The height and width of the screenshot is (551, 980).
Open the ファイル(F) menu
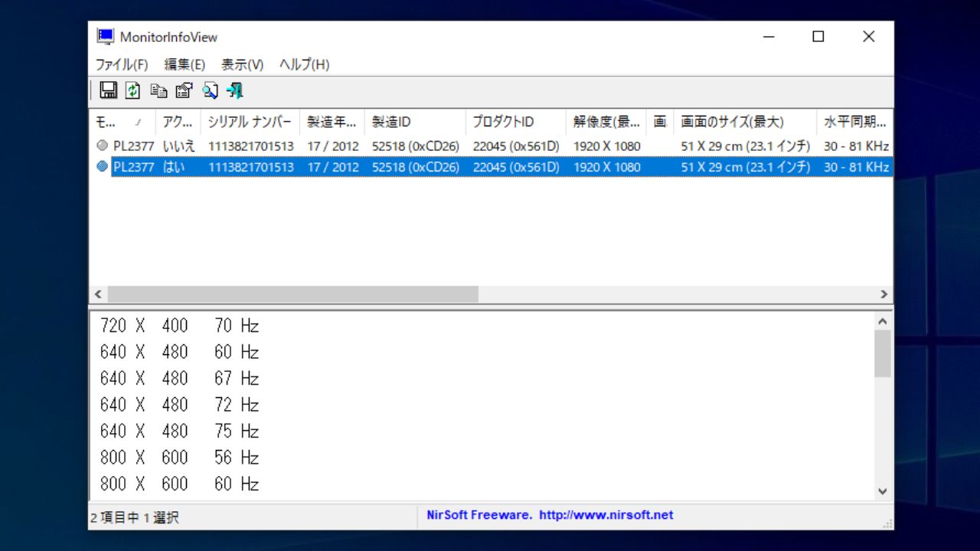121,64
